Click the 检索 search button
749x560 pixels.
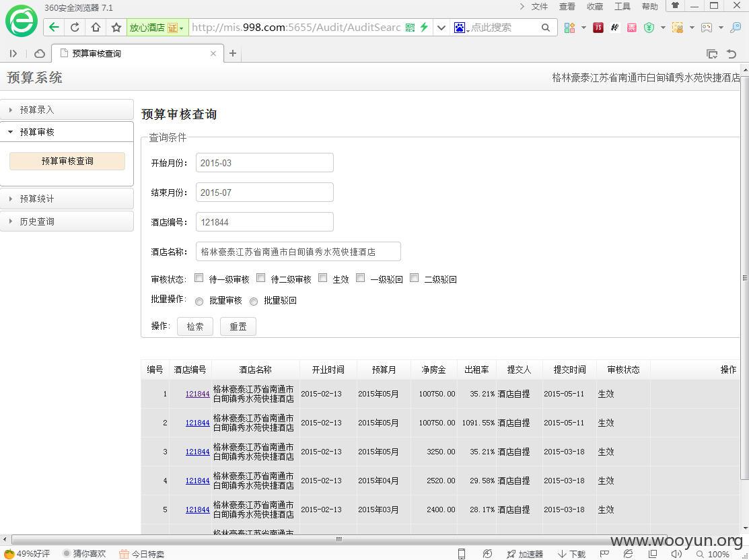pyautogui.click(x=195, y=326)
